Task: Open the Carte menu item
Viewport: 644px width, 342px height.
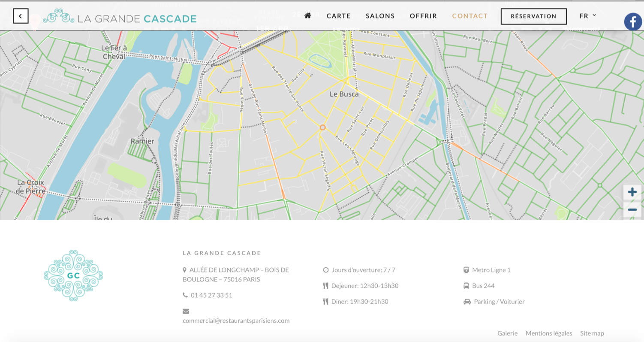Action: point(338,16)
